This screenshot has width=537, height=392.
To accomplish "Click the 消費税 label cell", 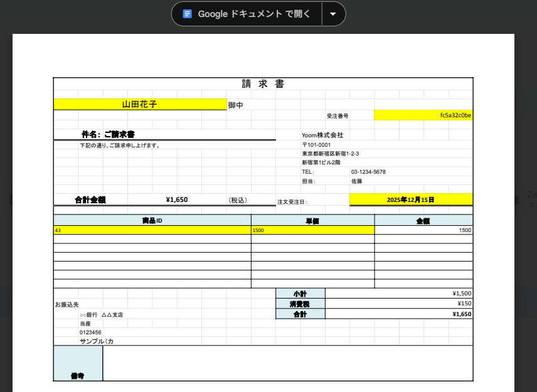I will (300, 304).
